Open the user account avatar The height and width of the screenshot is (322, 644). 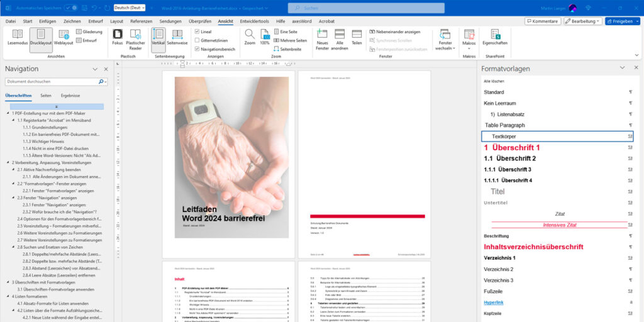pos(572,8)
